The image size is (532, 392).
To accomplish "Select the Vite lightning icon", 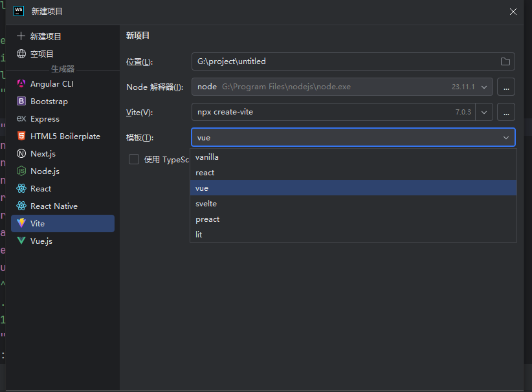I will 21,223.
